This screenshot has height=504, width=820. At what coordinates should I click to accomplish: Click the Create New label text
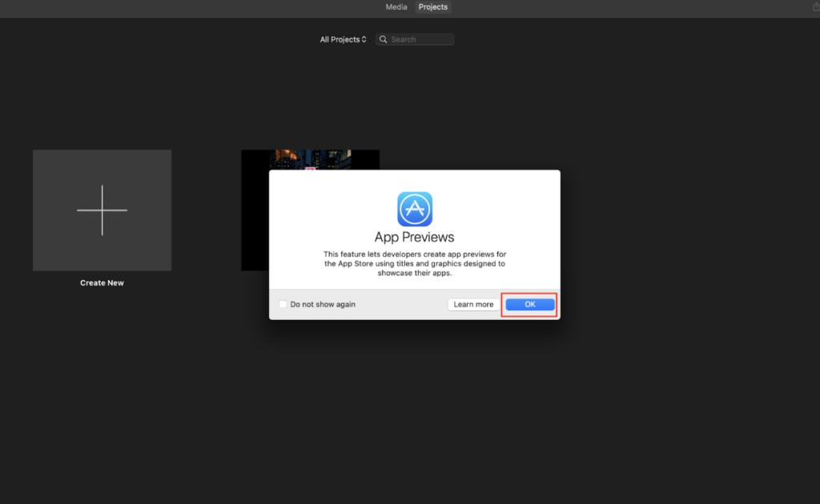[x=102, y=283]
